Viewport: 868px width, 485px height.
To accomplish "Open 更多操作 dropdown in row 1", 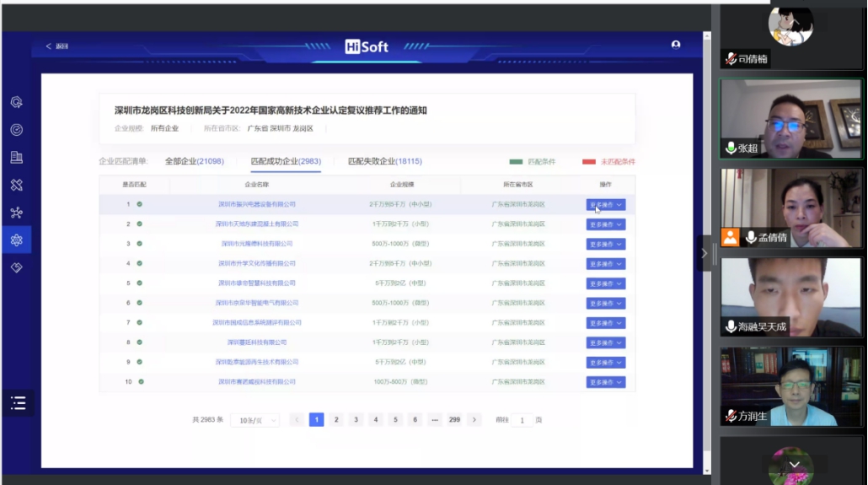I will tap(606, 204).
